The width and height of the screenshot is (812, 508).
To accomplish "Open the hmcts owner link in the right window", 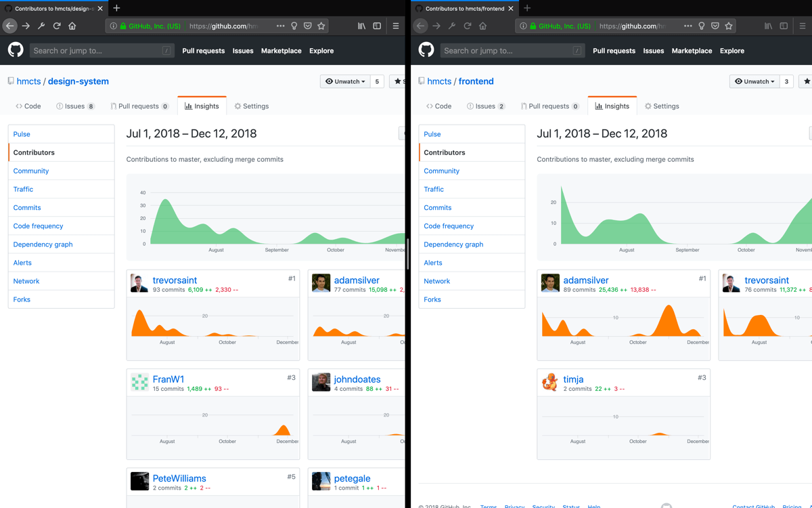I will (439, 81).
